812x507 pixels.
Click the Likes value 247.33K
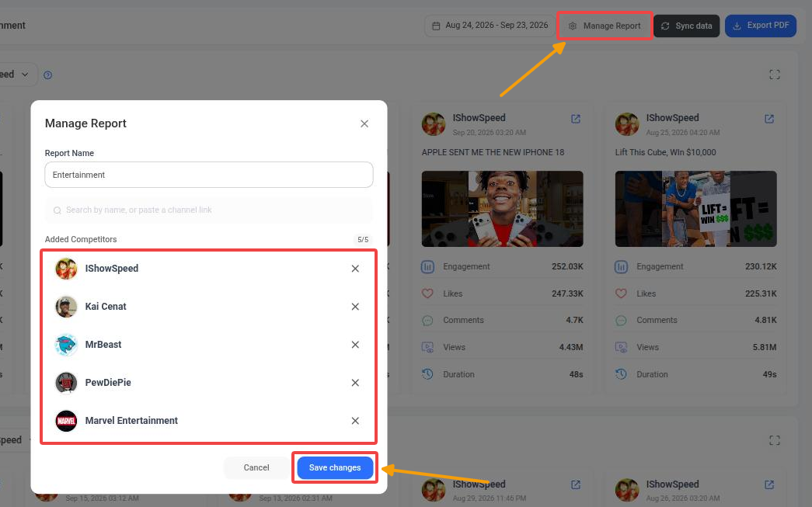(x=567, y=293)
